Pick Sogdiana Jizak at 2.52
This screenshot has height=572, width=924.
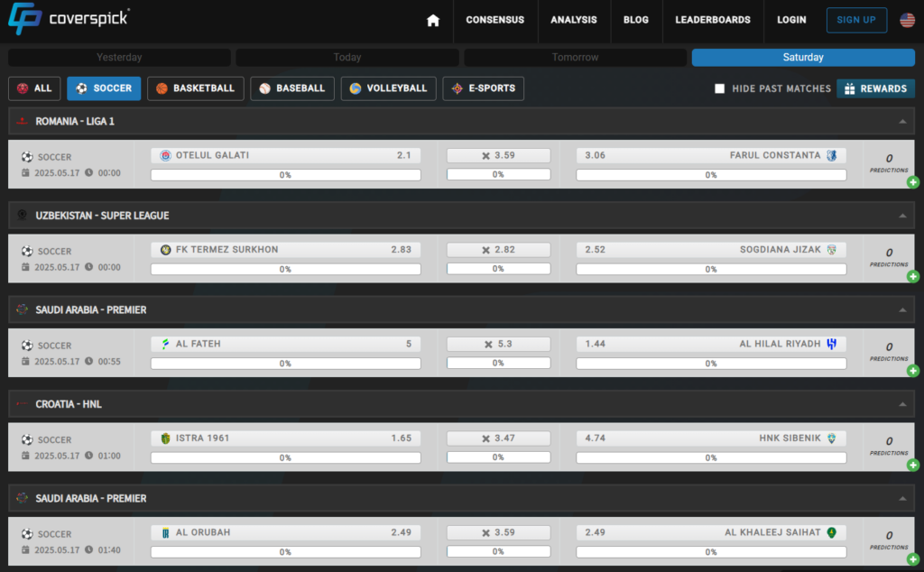coord(711,250)
